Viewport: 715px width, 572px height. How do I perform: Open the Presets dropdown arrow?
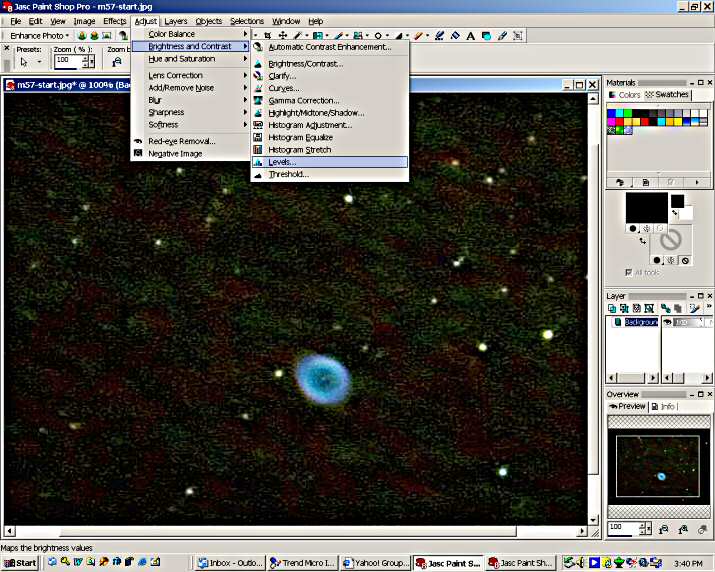coord(40,62)
